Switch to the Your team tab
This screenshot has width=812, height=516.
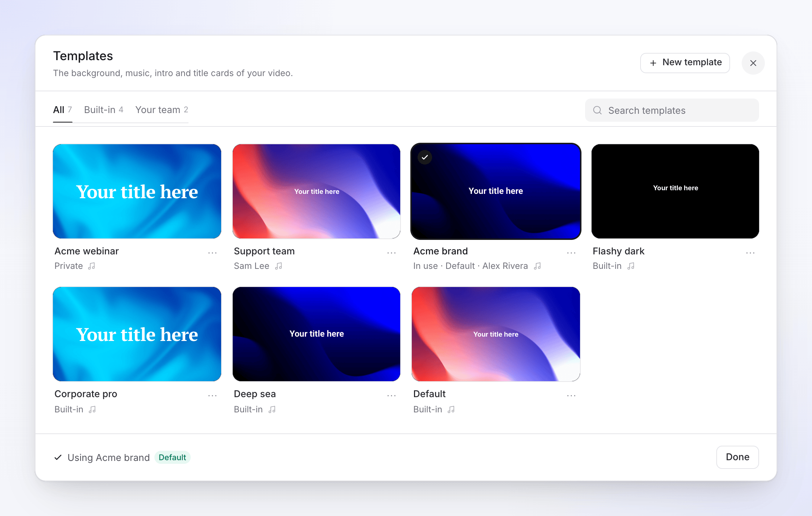click(x=162, y=110)
